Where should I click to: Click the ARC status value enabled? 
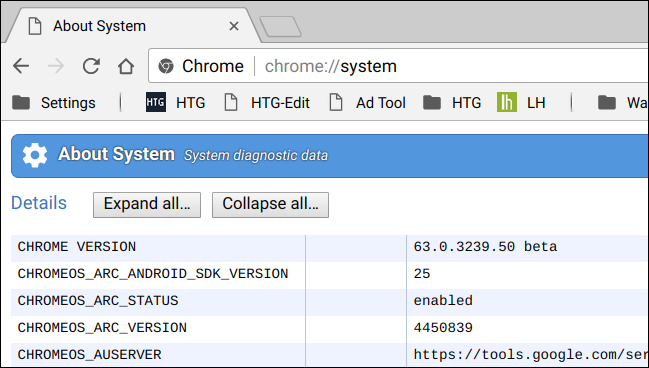tap(443, 301)
